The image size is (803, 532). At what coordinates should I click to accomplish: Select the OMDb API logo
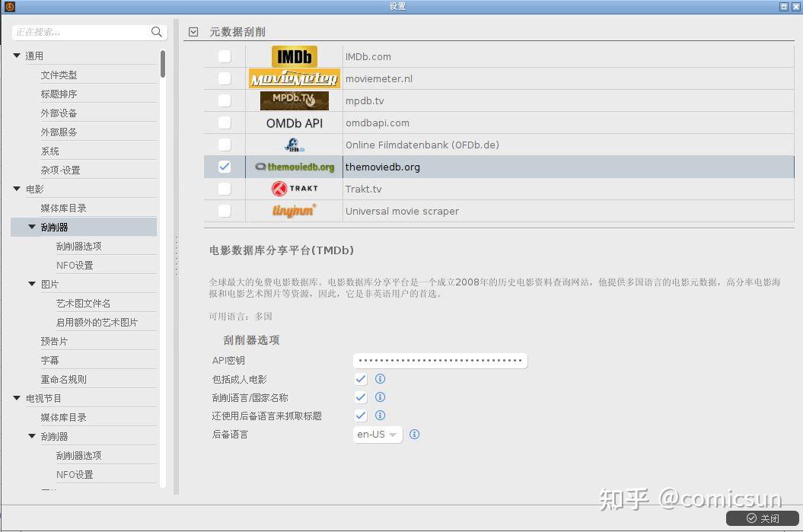(294, 123)
